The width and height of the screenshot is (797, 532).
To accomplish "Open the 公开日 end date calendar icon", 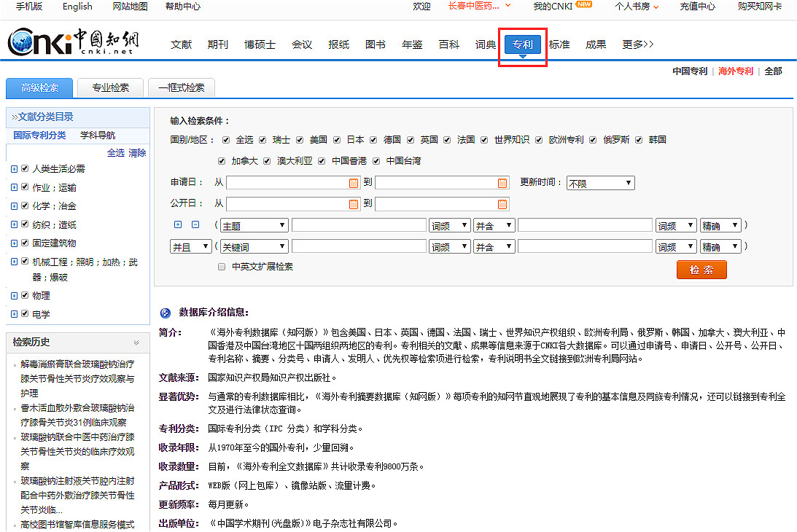I will [x=502, y=204].
